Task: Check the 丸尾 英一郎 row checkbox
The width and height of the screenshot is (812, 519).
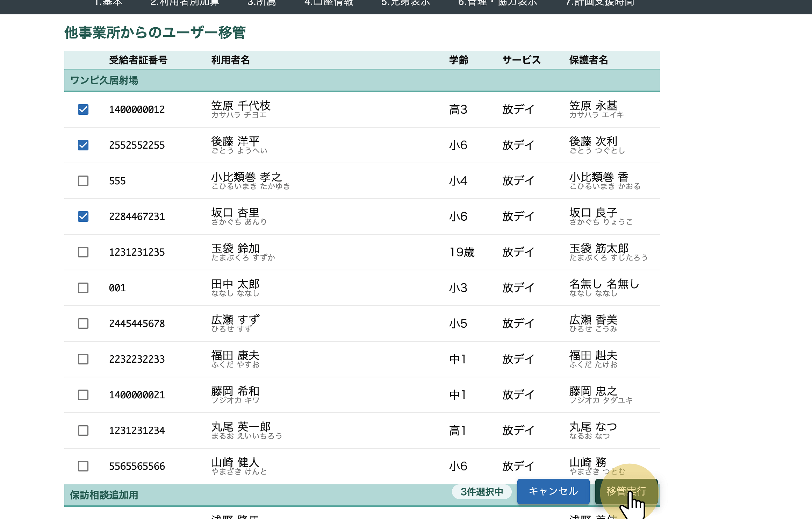Action: coord(83,431)
